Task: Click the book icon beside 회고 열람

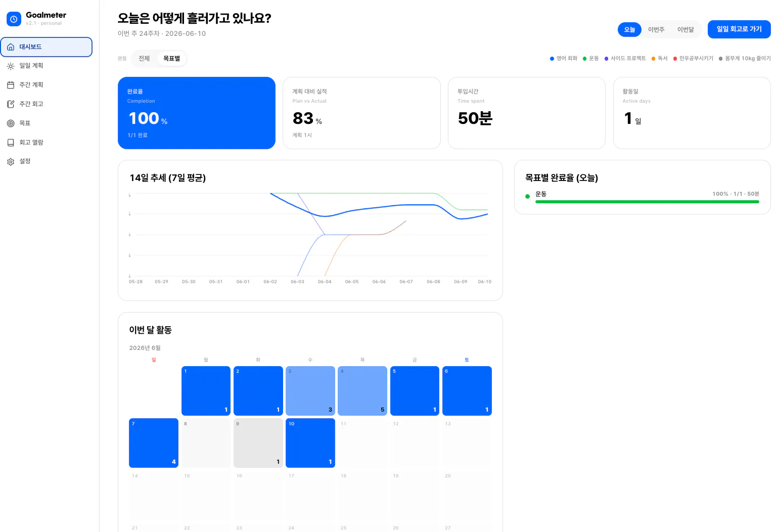Action: pos(11,143)
